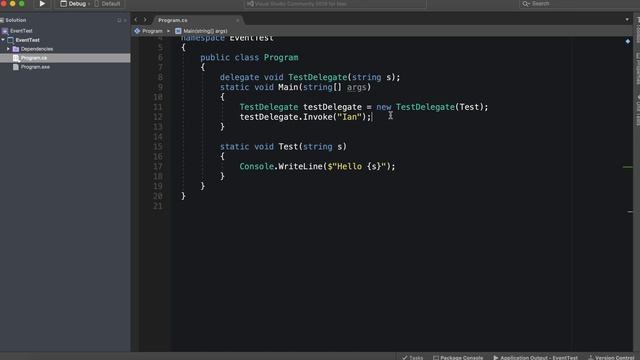The height and width of the screenshot is (360, 640).
Task: Click the Test method name on line 15
Action: (x=288, y=147)
